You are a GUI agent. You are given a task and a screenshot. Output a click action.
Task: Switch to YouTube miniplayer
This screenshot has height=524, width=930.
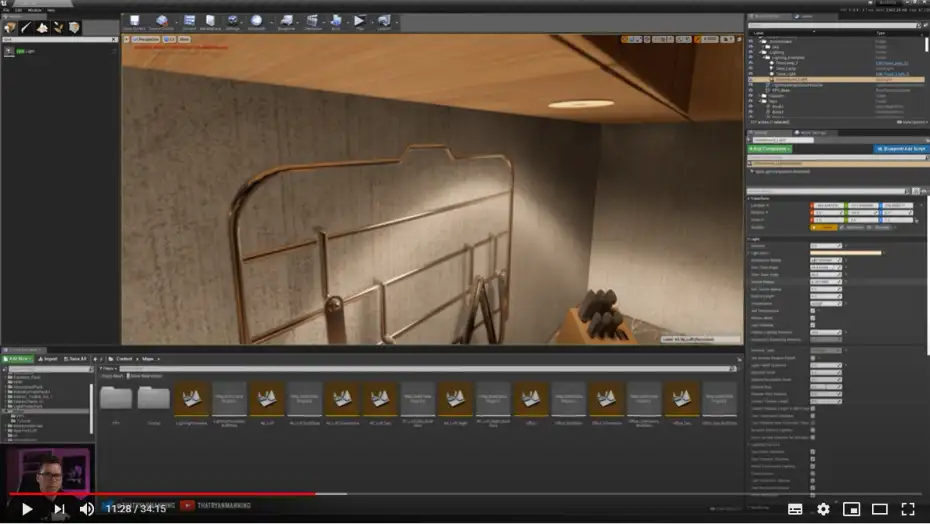click(x=852, y=509)
